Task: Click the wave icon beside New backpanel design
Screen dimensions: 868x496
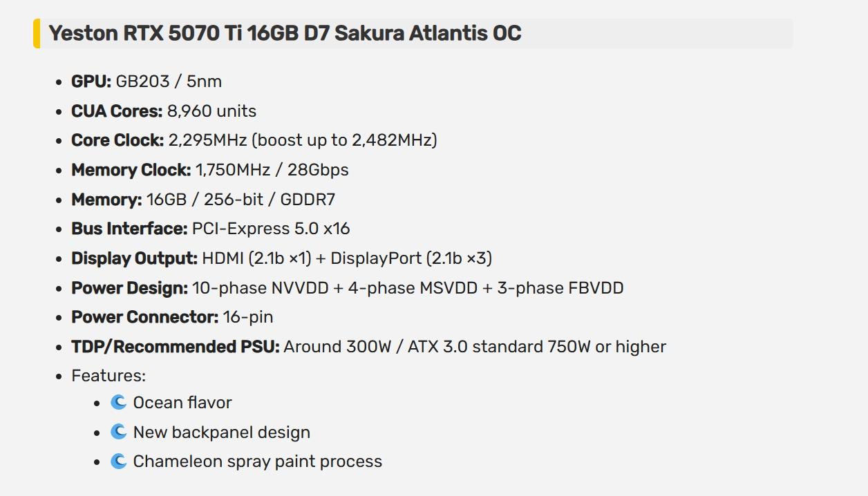Action: tap(119, 432)
